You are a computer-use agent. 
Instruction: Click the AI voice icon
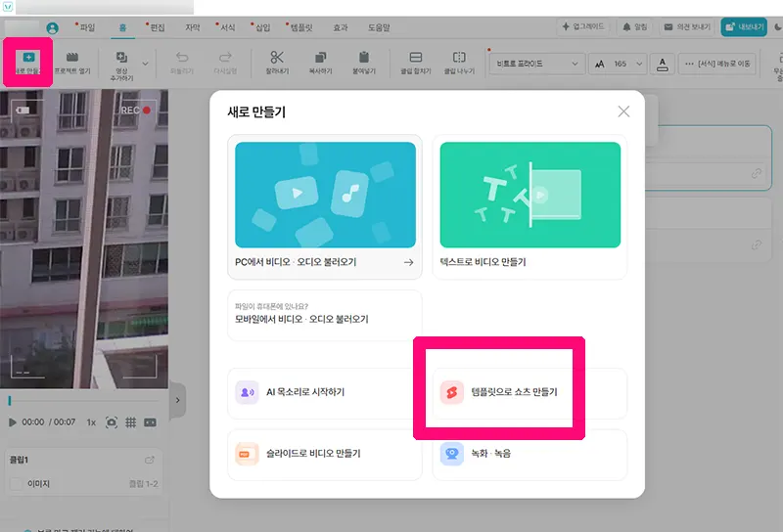[x=248, y=392]
